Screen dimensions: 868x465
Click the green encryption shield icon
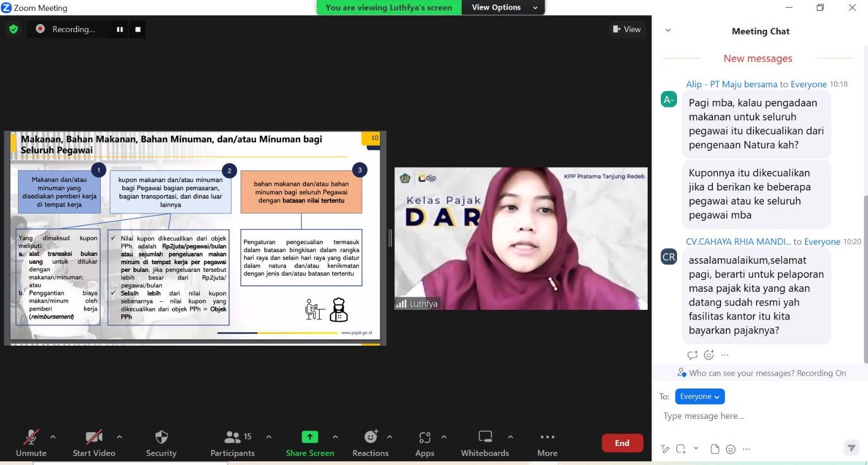(x=14, y=29)
